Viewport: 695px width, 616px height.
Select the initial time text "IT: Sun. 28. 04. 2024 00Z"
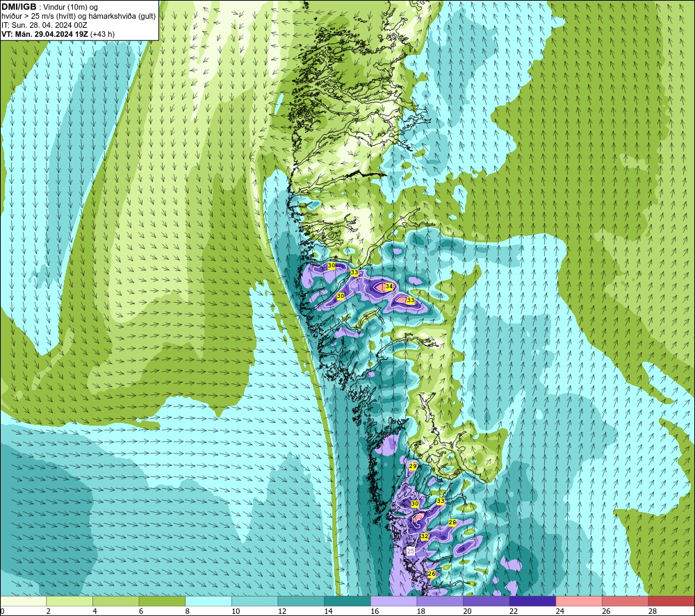pyautogui.click(x=44, y=25)
